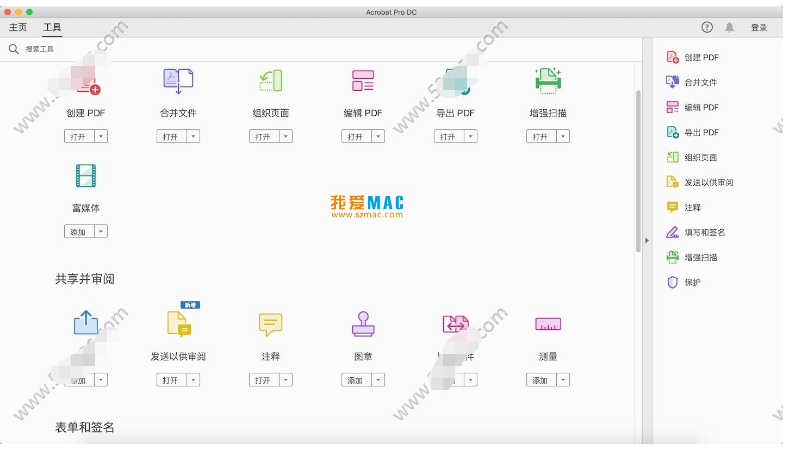Expand dropdown arrow under 创建 PDF

[101, 136]
